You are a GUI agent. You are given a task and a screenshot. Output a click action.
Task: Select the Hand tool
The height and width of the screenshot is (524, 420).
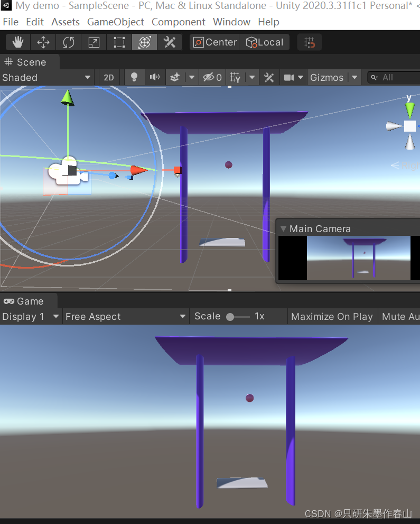18,42
